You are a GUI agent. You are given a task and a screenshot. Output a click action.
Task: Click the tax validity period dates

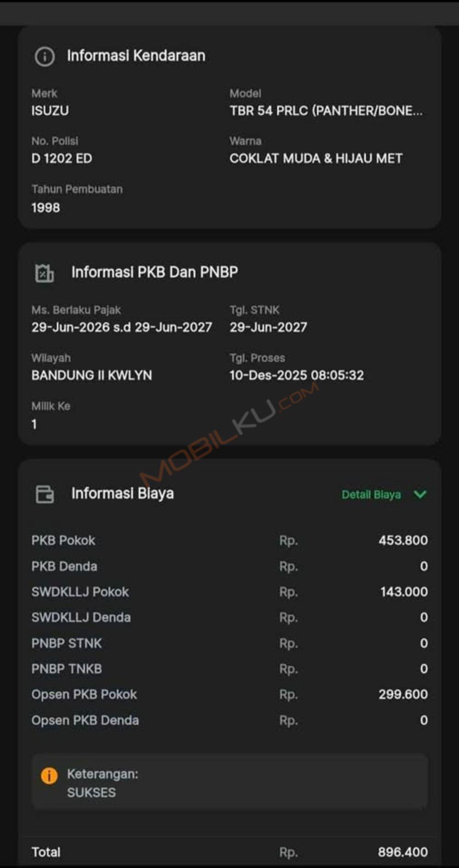point(122,327)
